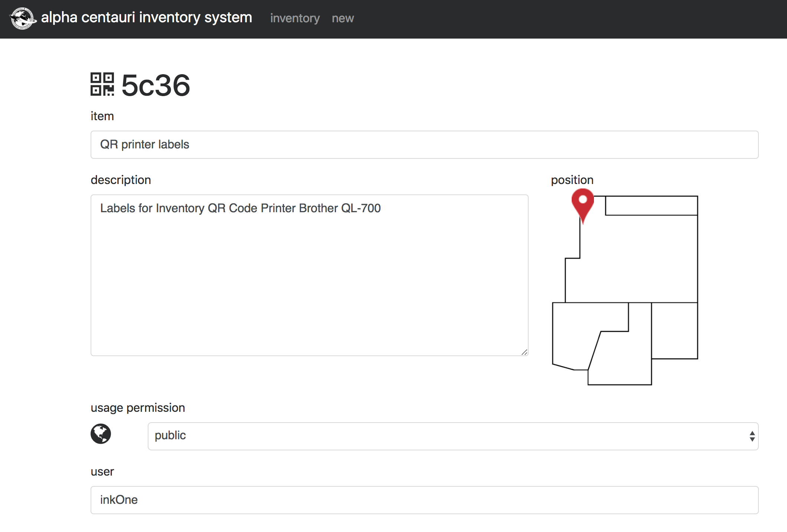Click the user label
The height and width of the screenshot is (532, 787).
click(102, 472)
